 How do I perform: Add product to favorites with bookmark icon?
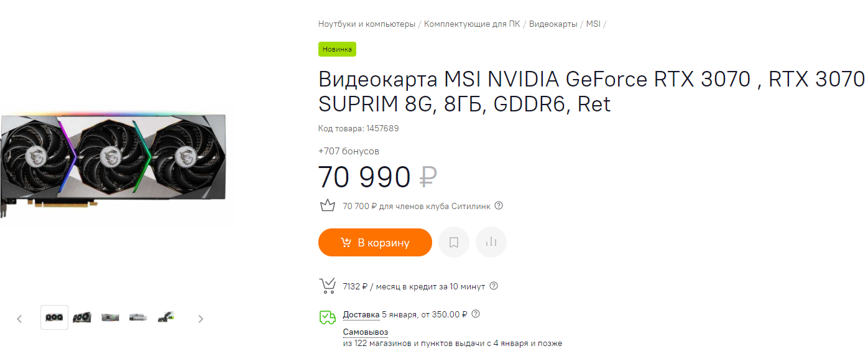tap(454, 242)
